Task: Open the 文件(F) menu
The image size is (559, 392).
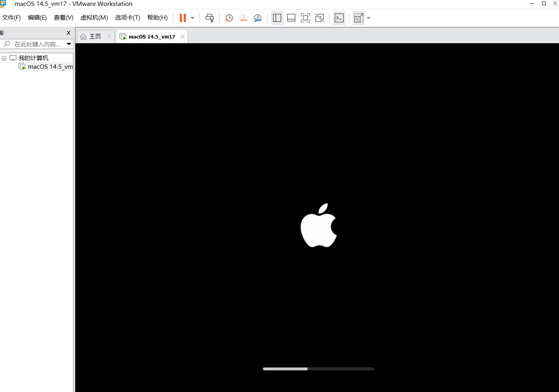Action: 11,18
